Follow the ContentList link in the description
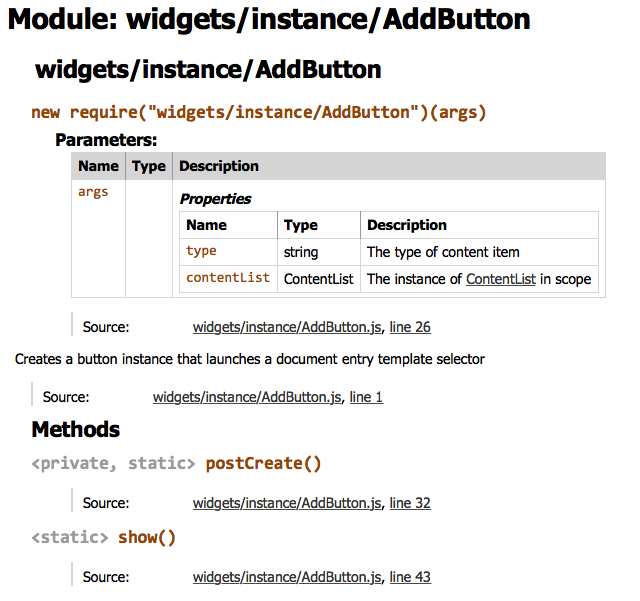 click(x=500, y=279)
